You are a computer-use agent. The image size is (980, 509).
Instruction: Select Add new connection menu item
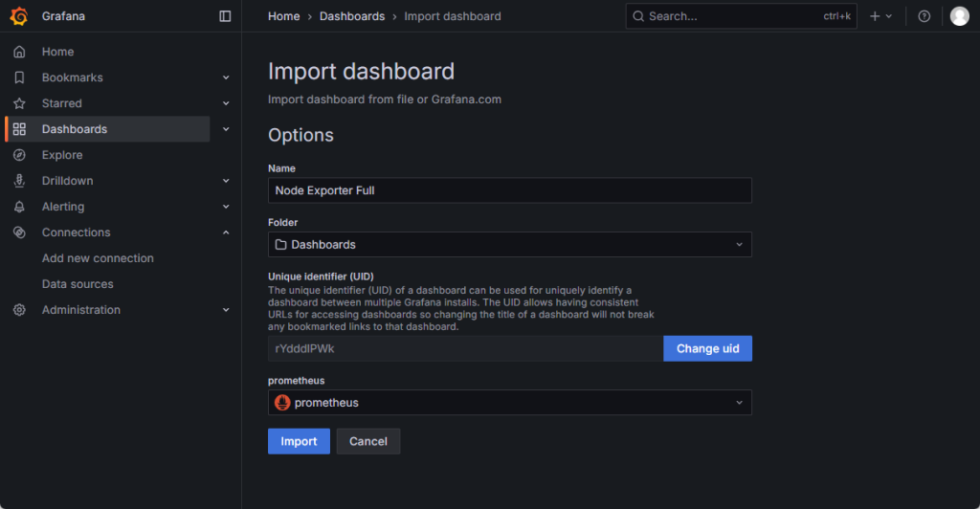98,258
